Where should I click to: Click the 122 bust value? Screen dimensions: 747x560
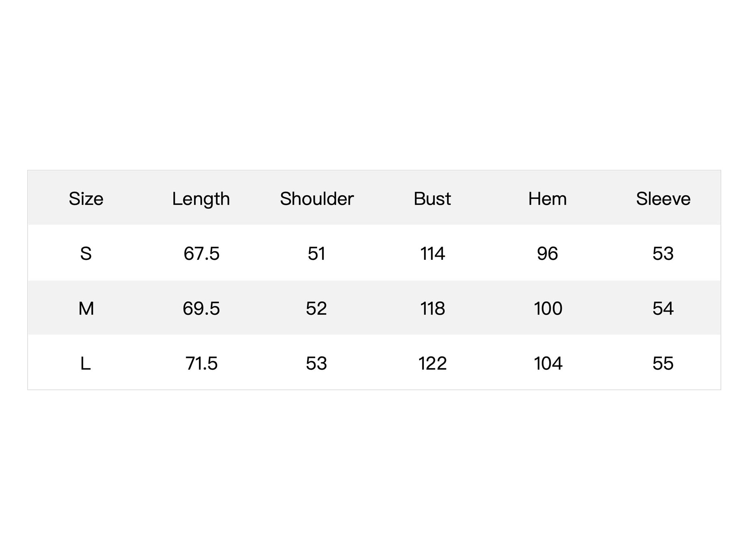point(433,364)
